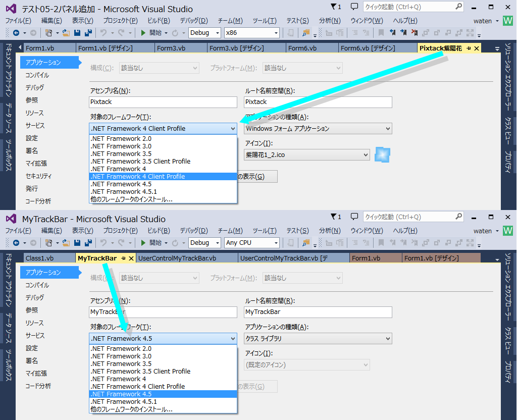
Task: Click Undo icon in top window toolbar
Action: (104, 33)
